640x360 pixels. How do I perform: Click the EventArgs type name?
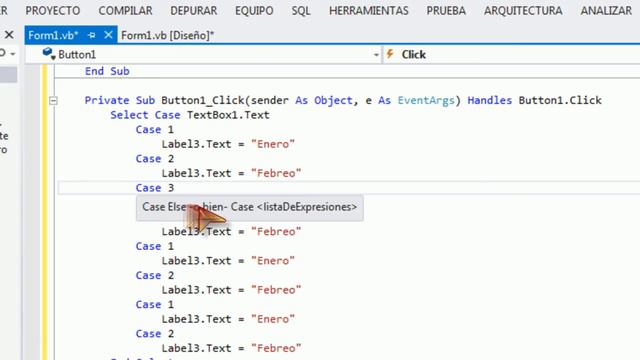(x=426, y=100)
